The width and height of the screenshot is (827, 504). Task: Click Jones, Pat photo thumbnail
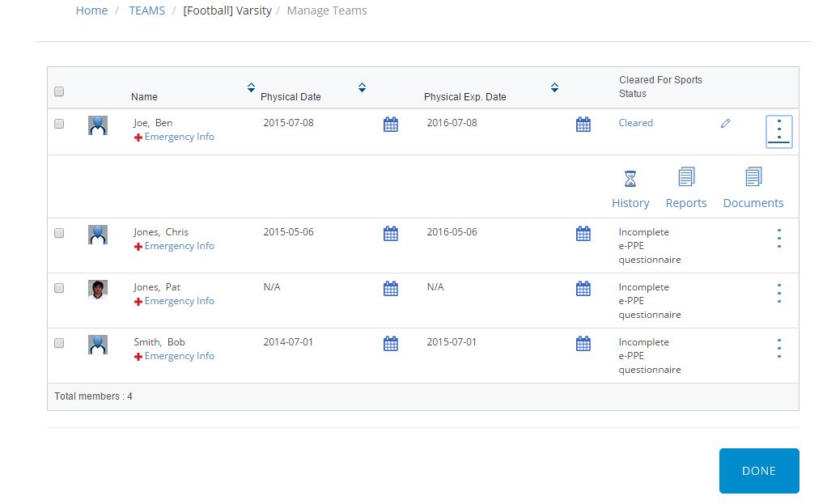pyautogui.click(x=98, y=290)
